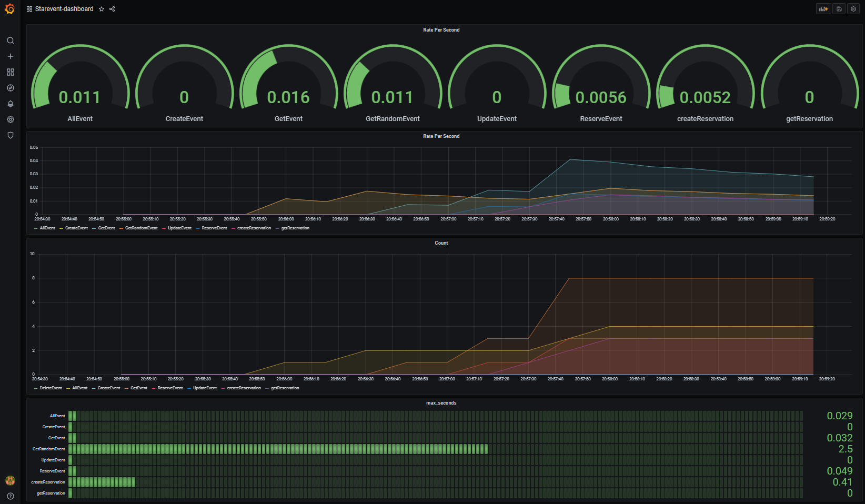Click the max_seconds value 2.5

pyautogui.click(x=846, y=449)
